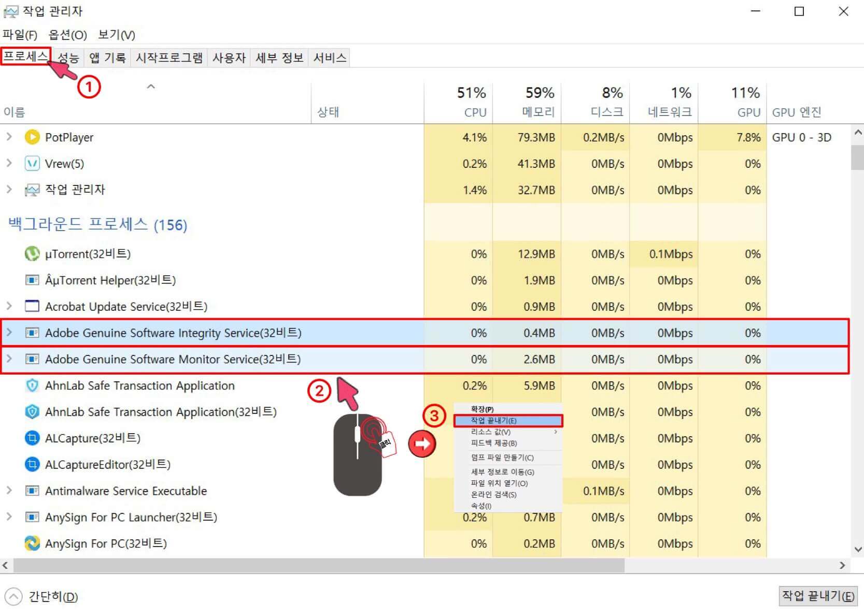864x616 pixels.
Task: Click AhnLab Safe Transaction Application(32비트) shield icon
Action: pos(32,412)
